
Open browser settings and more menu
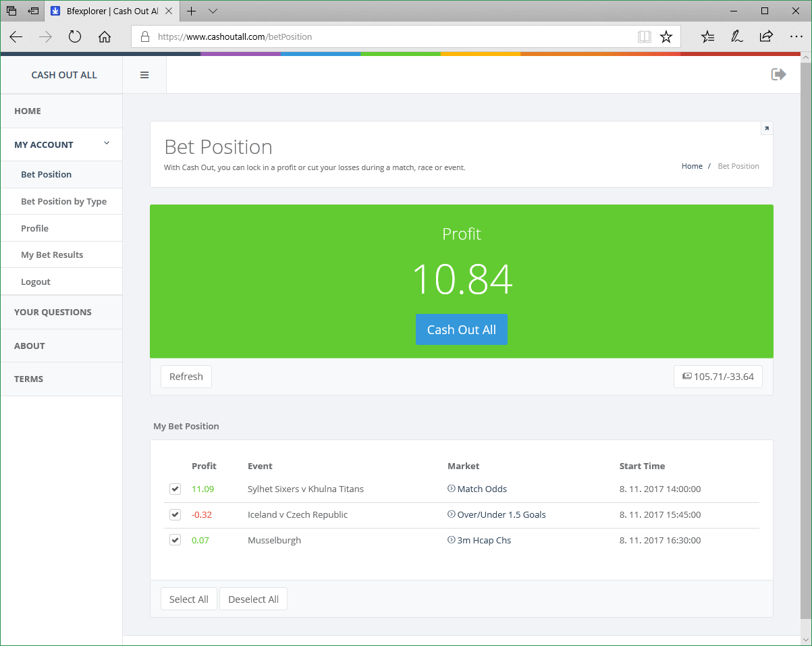(795, 37)
